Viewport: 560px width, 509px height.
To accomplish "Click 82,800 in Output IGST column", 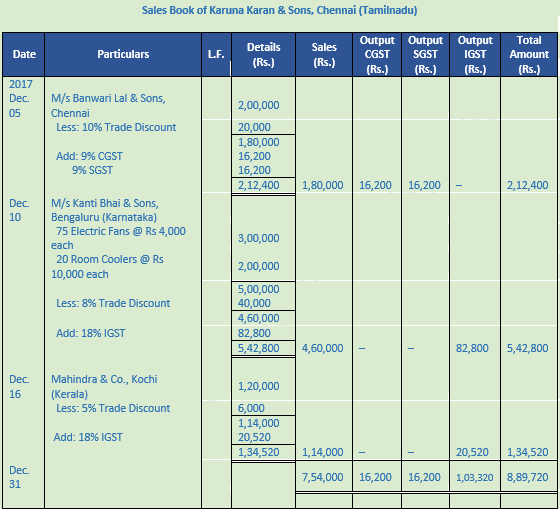I will [x=472, y=348].
